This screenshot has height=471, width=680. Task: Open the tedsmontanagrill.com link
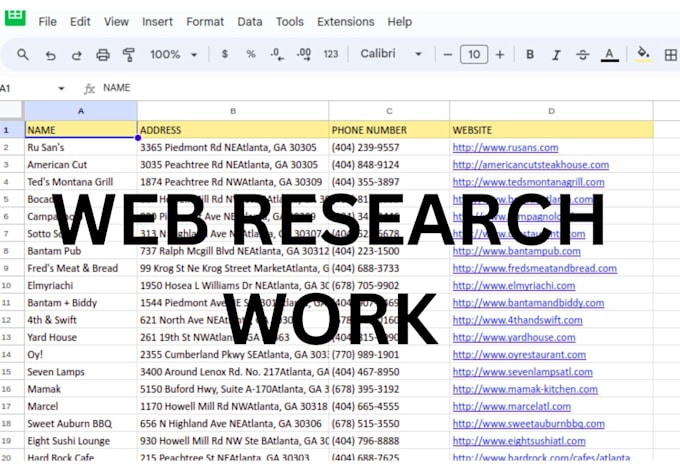(529, 182)
